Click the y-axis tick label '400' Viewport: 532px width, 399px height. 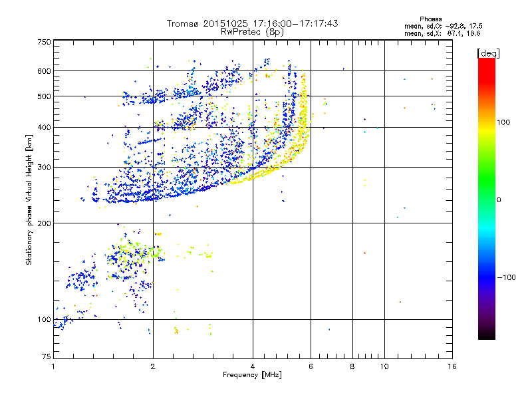[44, 128]
